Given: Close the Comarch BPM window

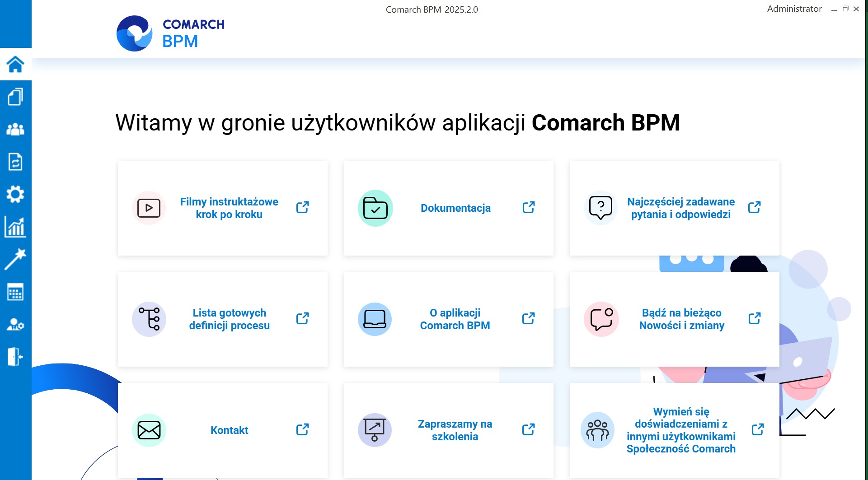Looking at the screenshot, I should click(x=856, y=9).
